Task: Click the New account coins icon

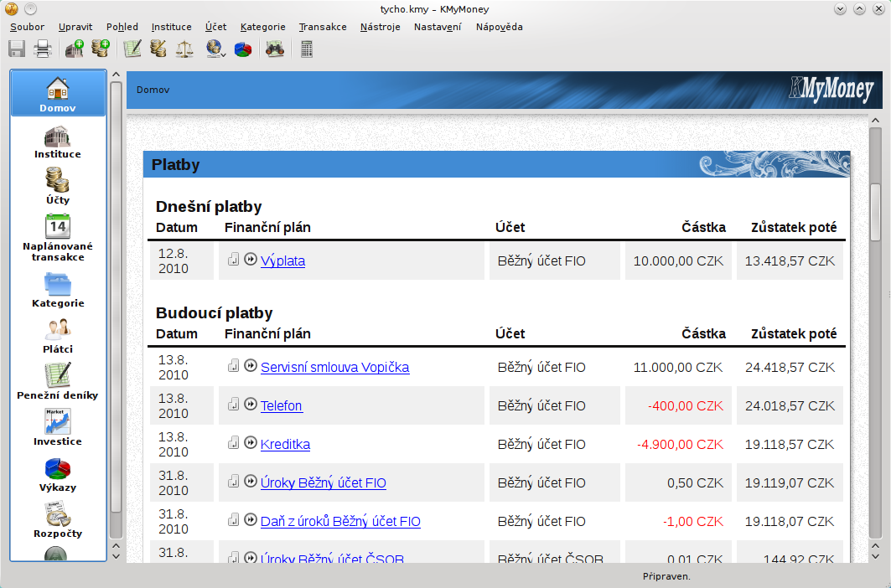Action: [101, 49]
